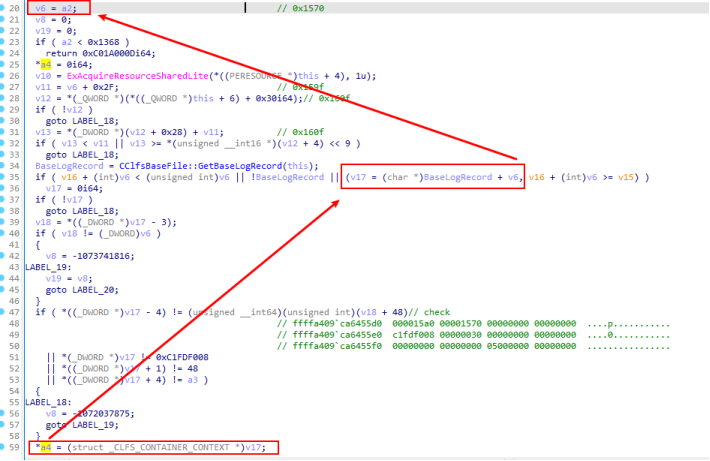Toggle the breakpoint dot on line 26
710x461 pixels.
[2, 76]
